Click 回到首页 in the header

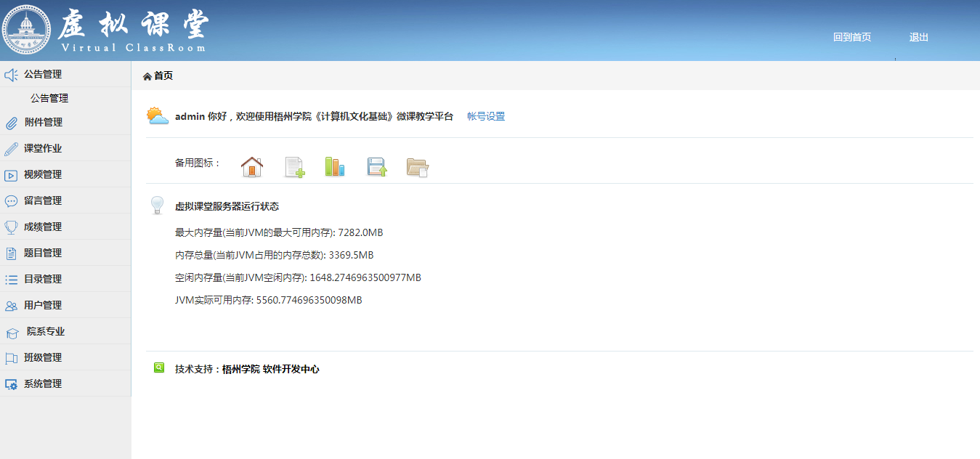851,37
